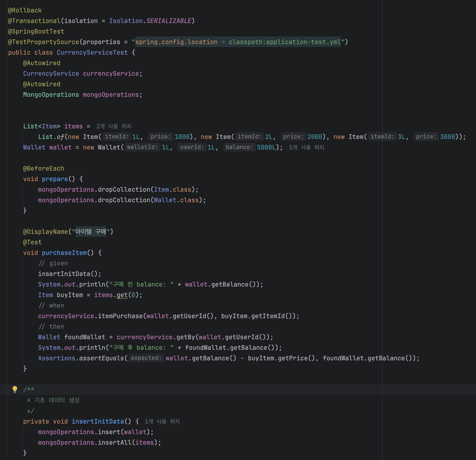Click the @Test annotation
This screenshot has width=476, height=460.
32,242
